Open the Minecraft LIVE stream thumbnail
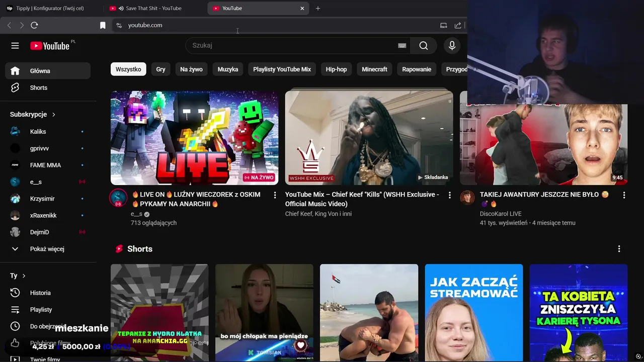Viewport: 644px width, 362px height. (x=194, y=138)
